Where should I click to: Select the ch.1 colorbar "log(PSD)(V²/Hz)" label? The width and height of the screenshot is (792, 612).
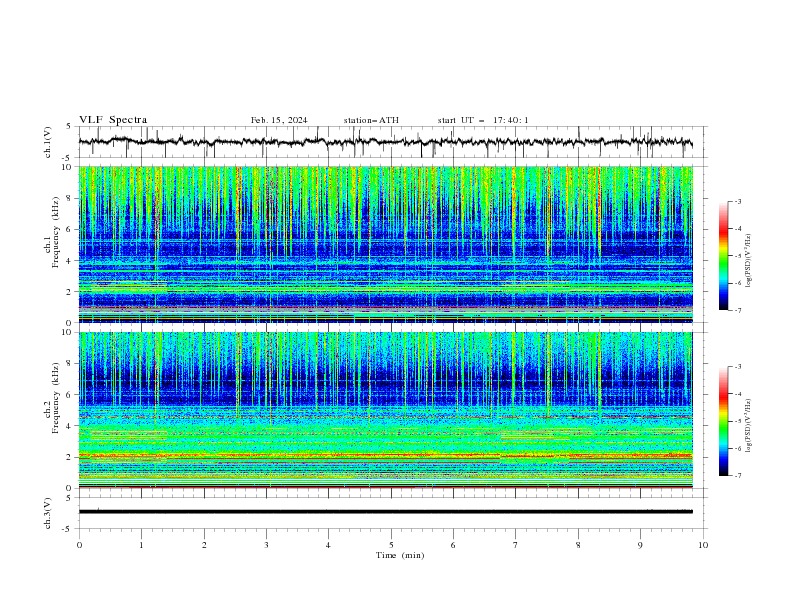coord(749,261)
